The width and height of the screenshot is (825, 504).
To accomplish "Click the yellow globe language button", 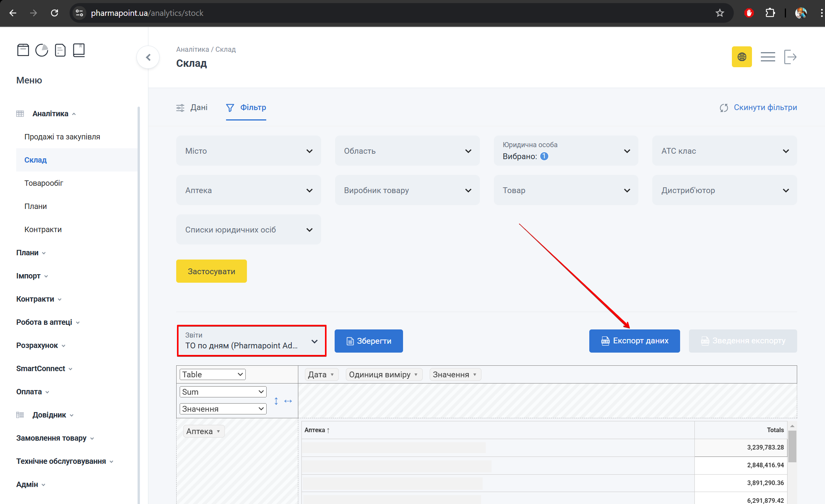I will (x=742, y=57).
